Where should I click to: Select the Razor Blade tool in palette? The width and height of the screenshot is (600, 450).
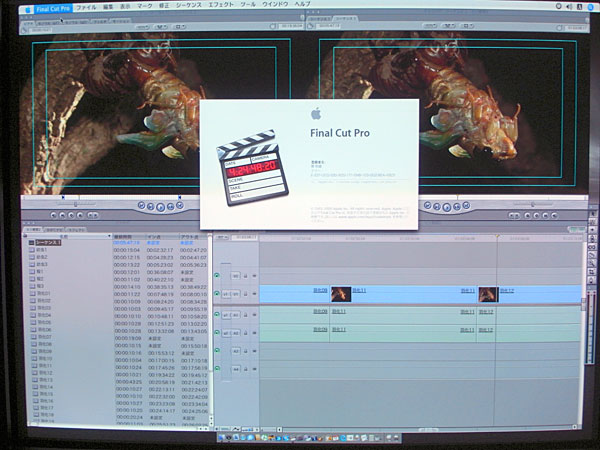pos(593,255)
